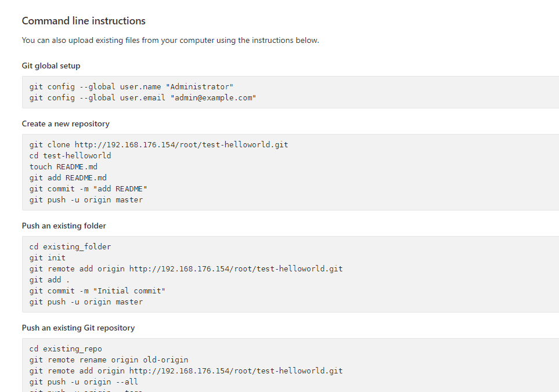Click the "cd test-helloworld" command line
The image size is (559, 392).
70,155
